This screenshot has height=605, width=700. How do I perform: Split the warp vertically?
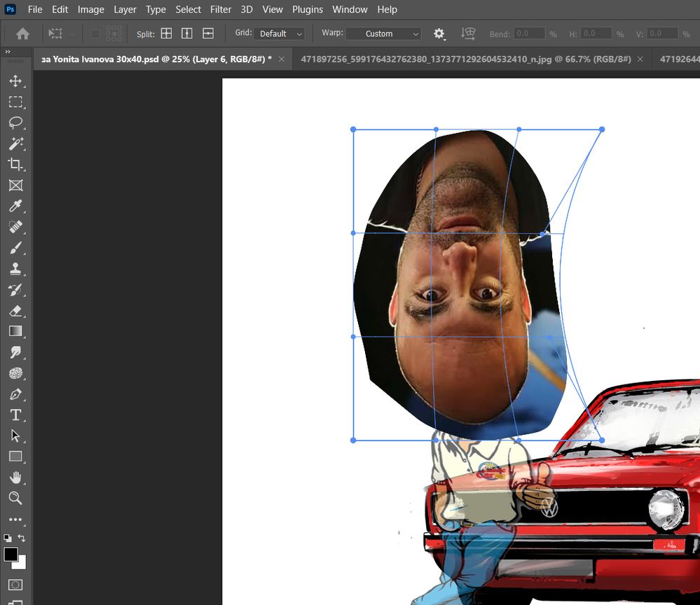[187, 34]
